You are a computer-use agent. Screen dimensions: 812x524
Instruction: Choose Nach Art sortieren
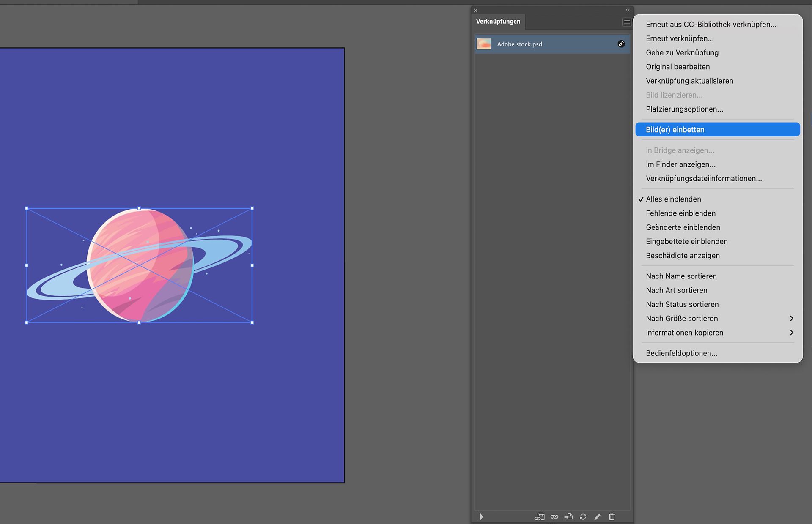pos(718,290)
